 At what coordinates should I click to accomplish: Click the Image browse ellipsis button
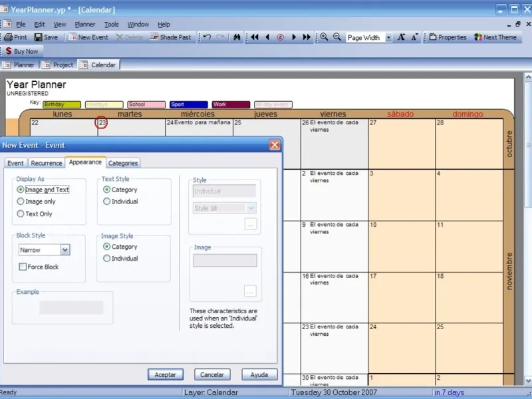click(250, 291)
